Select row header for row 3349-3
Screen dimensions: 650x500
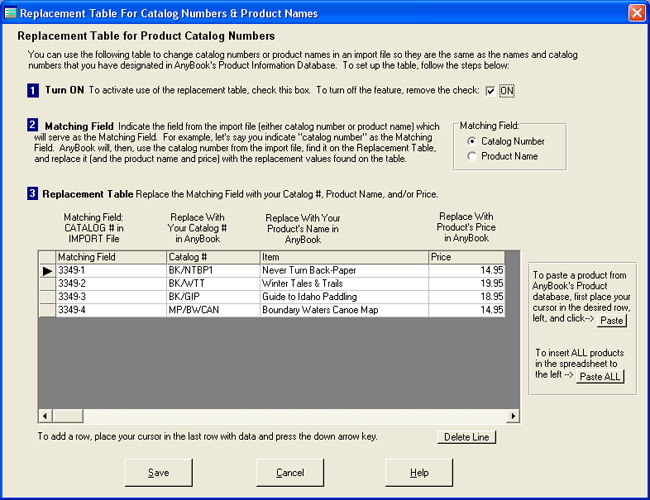[x=47, y=297]
